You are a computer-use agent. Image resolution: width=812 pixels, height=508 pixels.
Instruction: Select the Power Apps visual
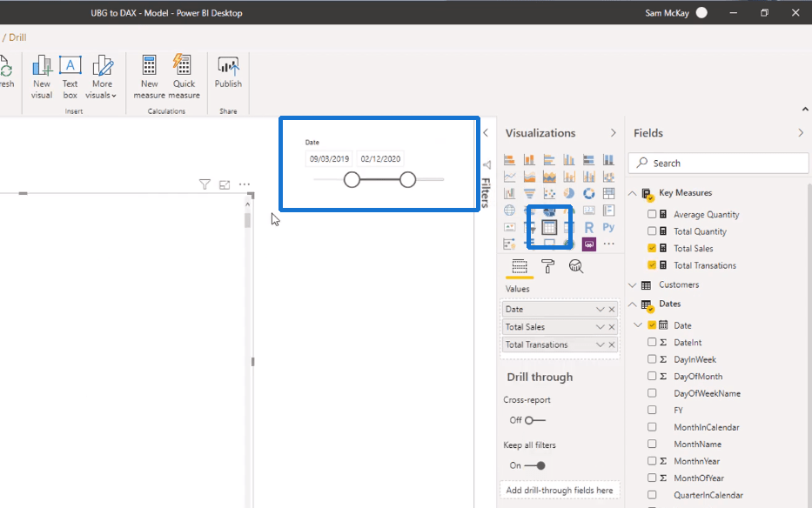(589, 244)
